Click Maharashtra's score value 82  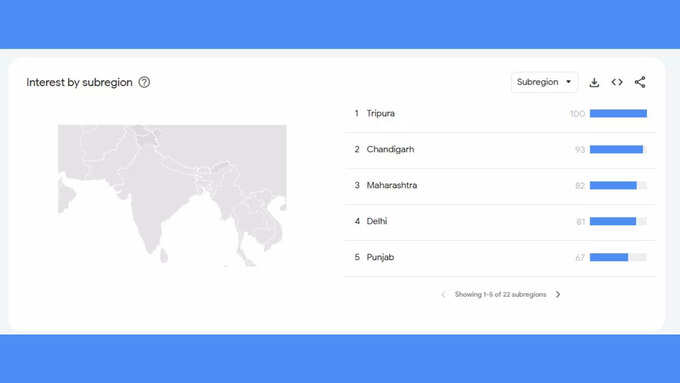[x=580, y=186]
